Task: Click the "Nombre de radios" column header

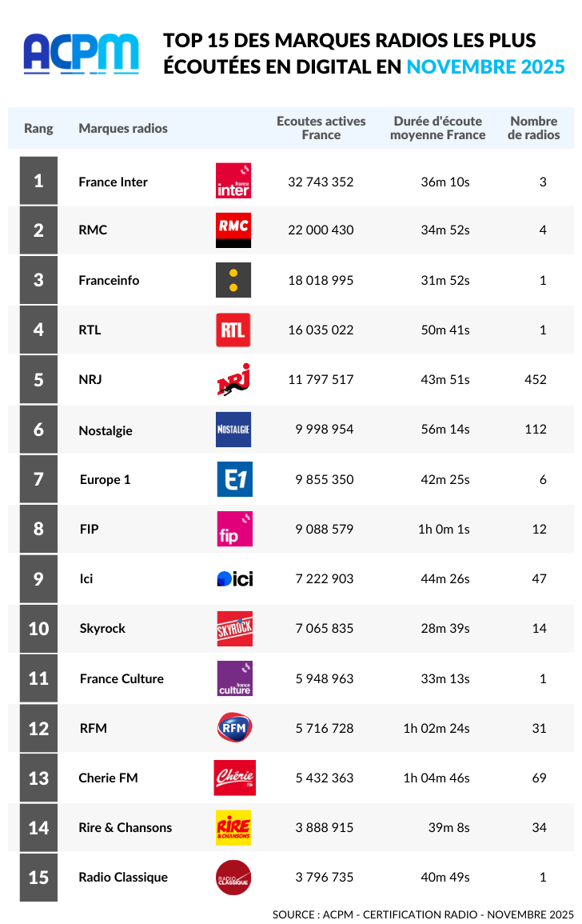Action: [533, 128]
